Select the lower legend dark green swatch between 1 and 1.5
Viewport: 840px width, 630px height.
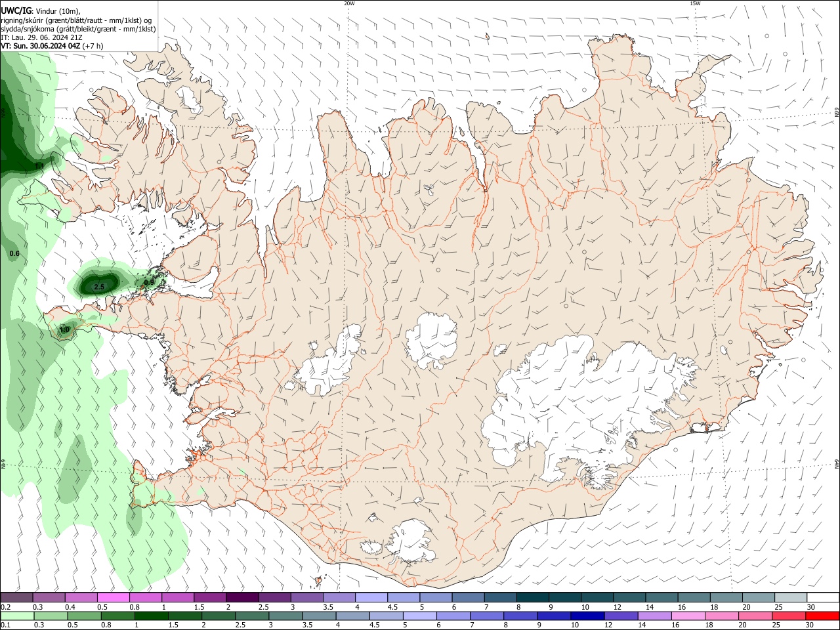[x=152, y=616]
